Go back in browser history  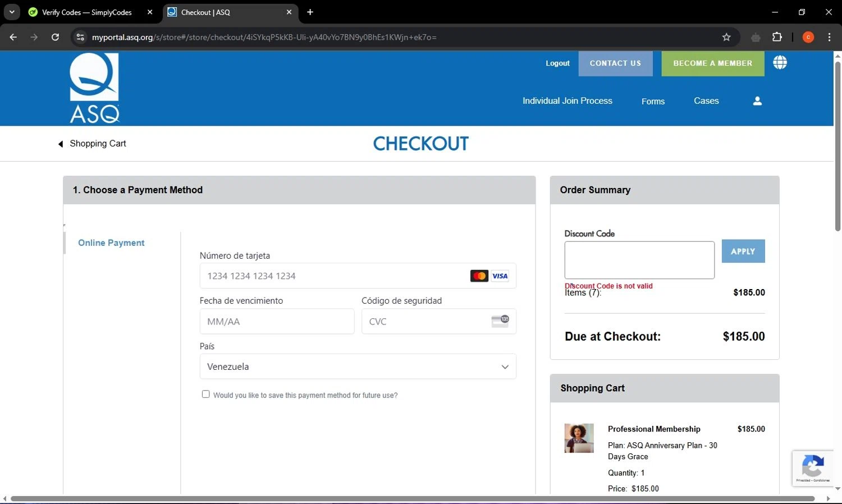[13, 37]
